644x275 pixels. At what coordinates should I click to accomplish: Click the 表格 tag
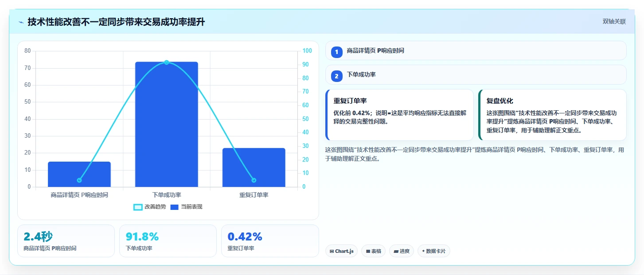click(x=373, y=251)
